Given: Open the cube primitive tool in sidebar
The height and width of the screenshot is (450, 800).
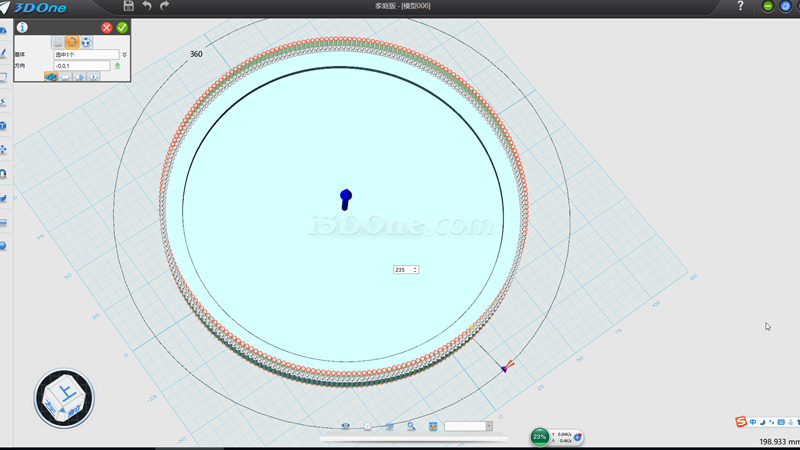Looking at the screenshot, I should 4,126.
